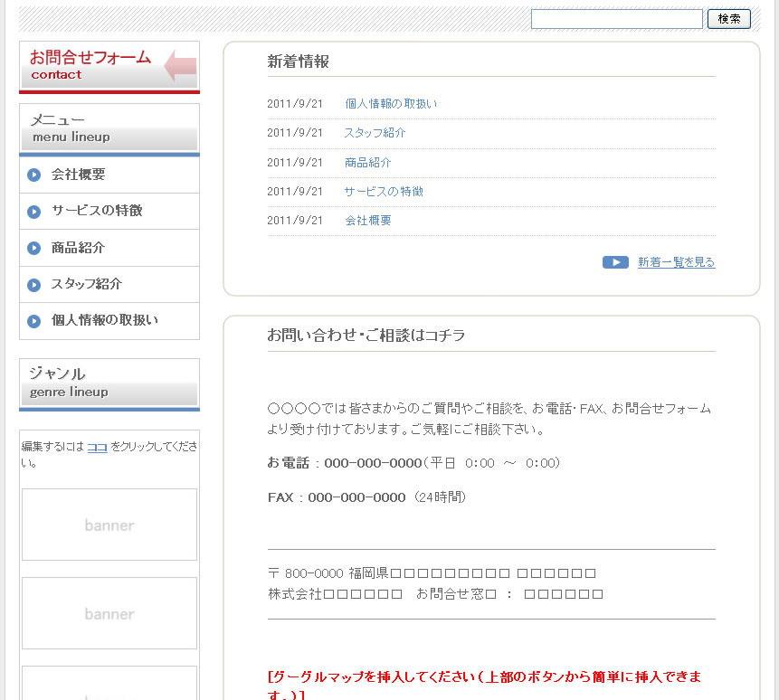Select 商品紹介 in the sidebar menu
Image resolution: width=779 pixels, height=700 pixels.
click(x=78, y=248)
